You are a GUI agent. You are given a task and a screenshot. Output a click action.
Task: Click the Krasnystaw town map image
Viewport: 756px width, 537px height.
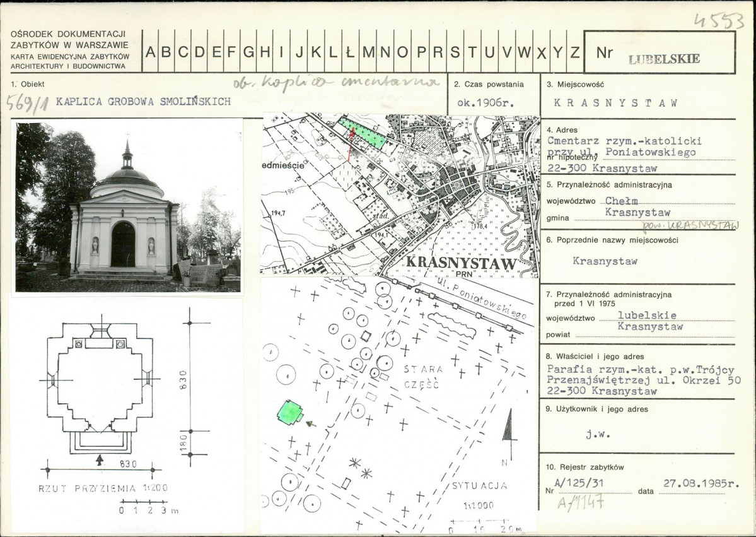(400, 196)
